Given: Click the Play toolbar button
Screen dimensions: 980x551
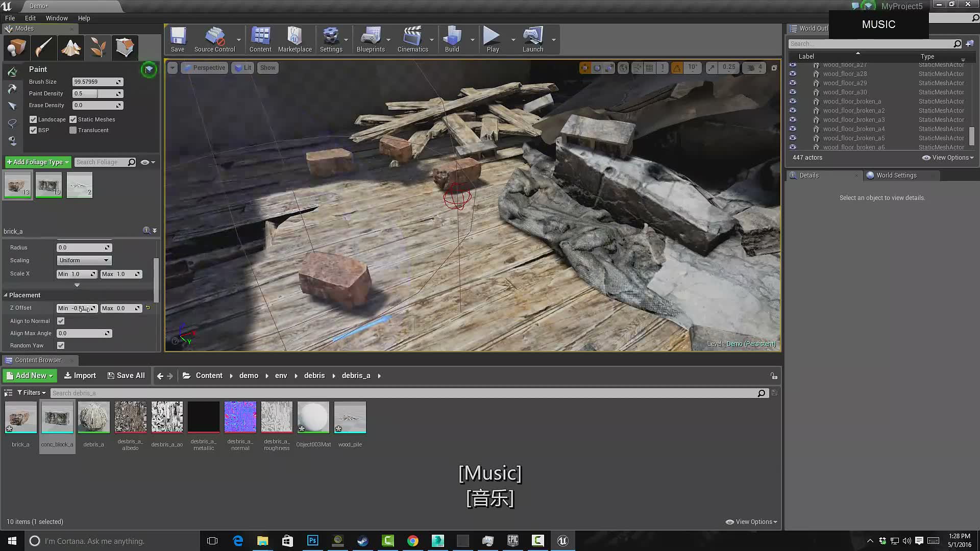Looking at the screenshot, I should click(x=493, y=40).
